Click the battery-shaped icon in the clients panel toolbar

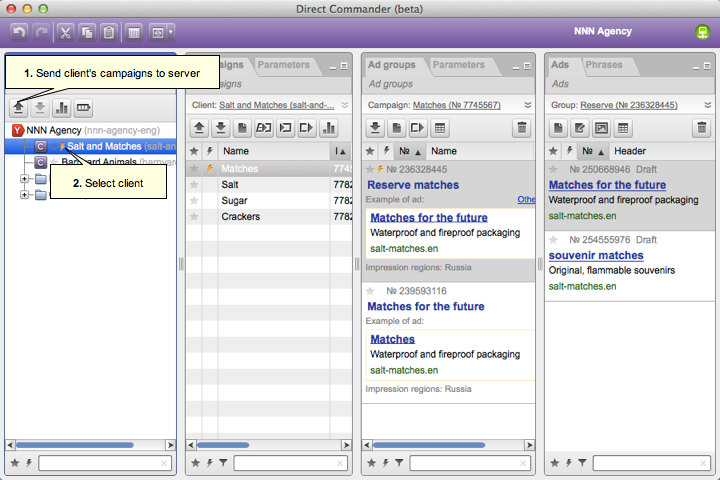pos(83,108)
